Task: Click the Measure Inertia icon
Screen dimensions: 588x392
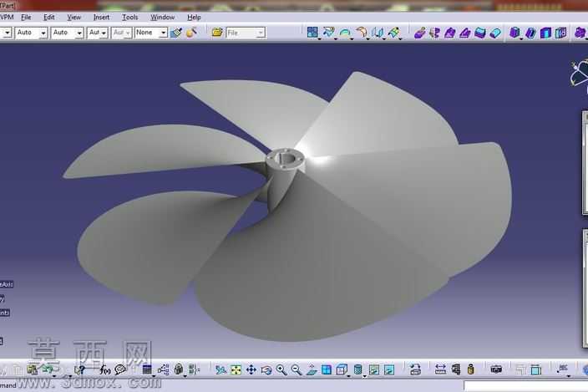Action: point(470,370)
